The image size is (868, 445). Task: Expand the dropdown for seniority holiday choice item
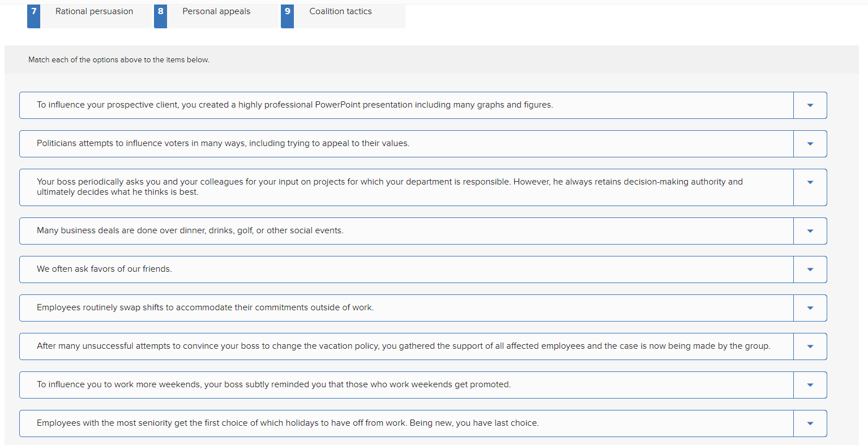pos(810,423)
